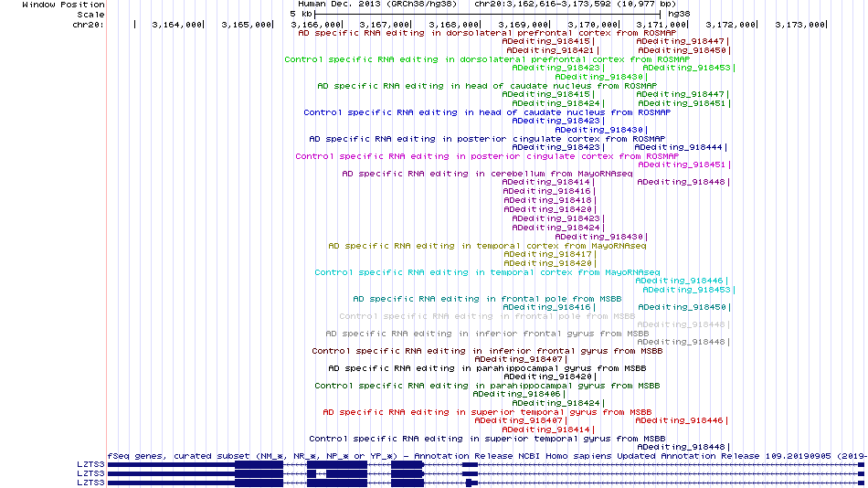Click ADediting_918416 in the AD frontal pole track

coord(549,307)
